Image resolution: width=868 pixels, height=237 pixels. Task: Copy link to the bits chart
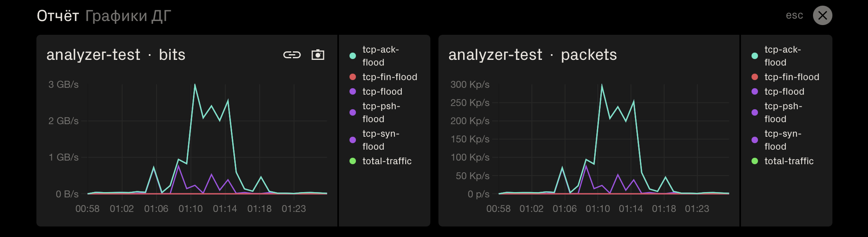click(x=292, y=55)
